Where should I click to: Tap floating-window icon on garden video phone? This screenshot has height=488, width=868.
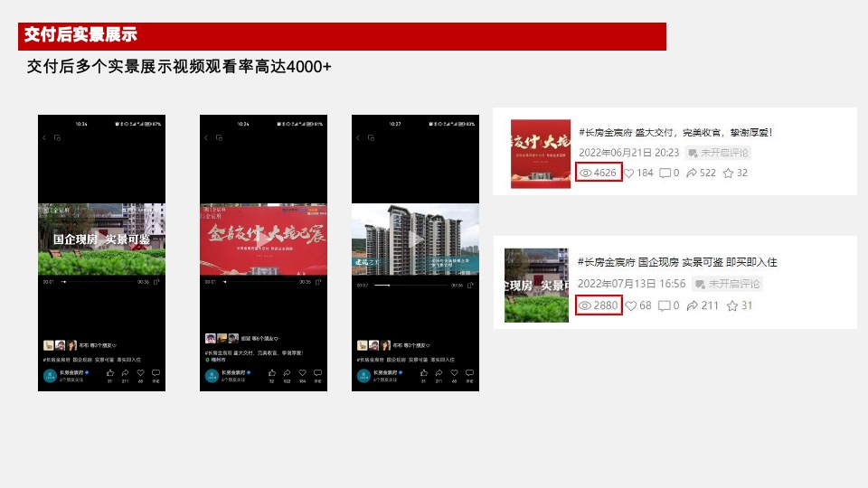pos(57,137)
